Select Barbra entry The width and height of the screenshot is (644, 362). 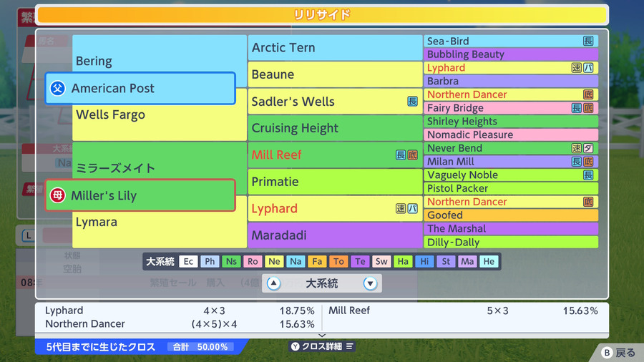click(x=511, y=82)
